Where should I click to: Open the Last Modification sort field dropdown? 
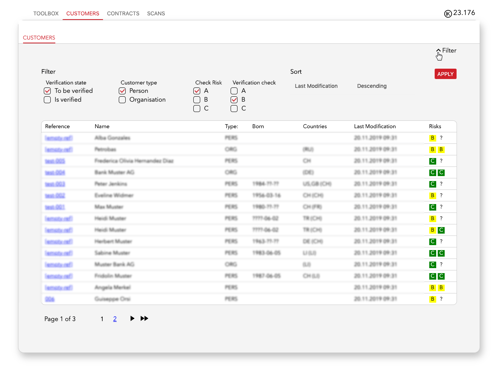click(x=316, y=86)
